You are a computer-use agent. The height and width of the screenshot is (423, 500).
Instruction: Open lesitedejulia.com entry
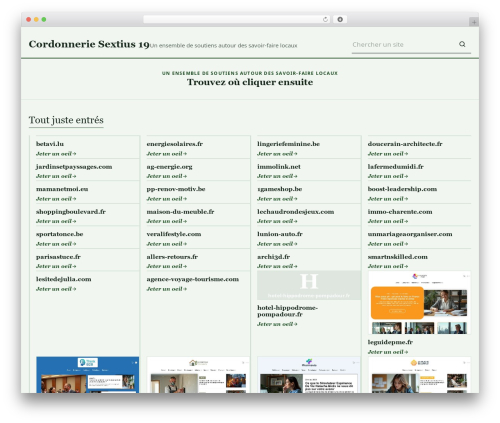point(64,279)
